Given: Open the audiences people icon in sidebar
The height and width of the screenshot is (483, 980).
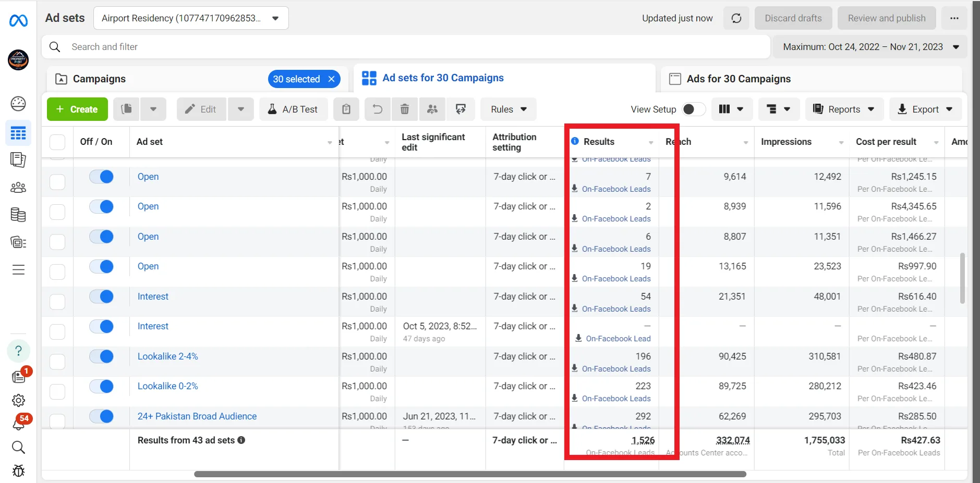Looking at the screenshot, I should point(18,187).
